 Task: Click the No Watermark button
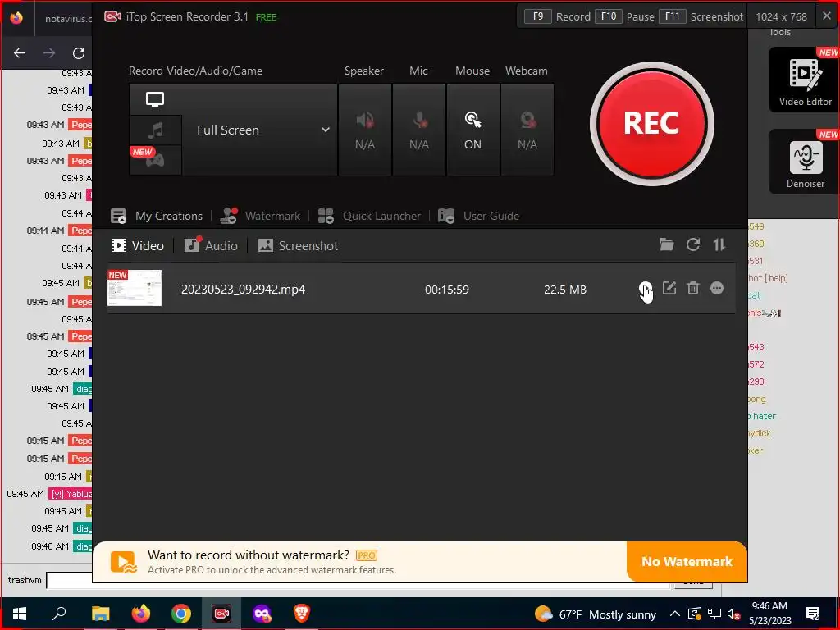[687, 561]
